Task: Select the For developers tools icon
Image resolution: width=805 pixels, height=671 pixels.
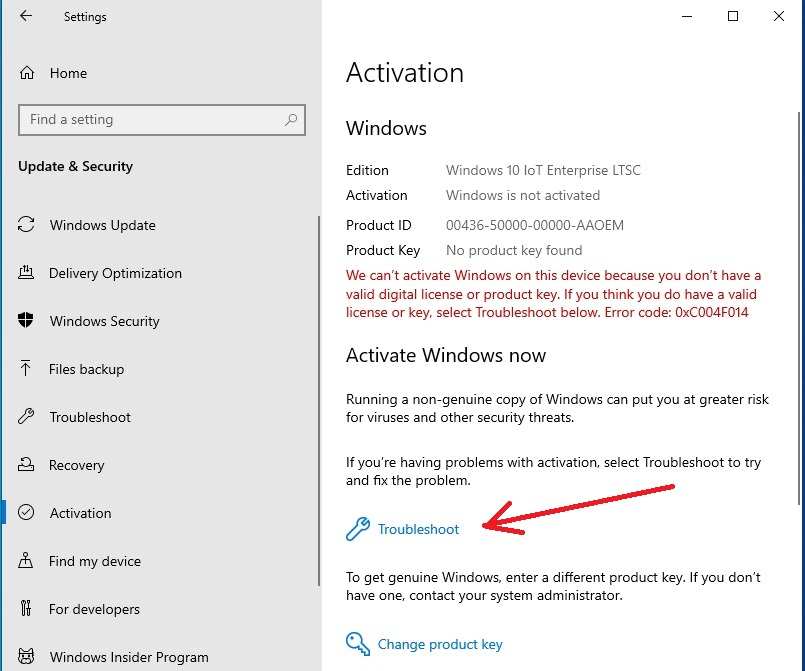Action: [x=26, y=608]
